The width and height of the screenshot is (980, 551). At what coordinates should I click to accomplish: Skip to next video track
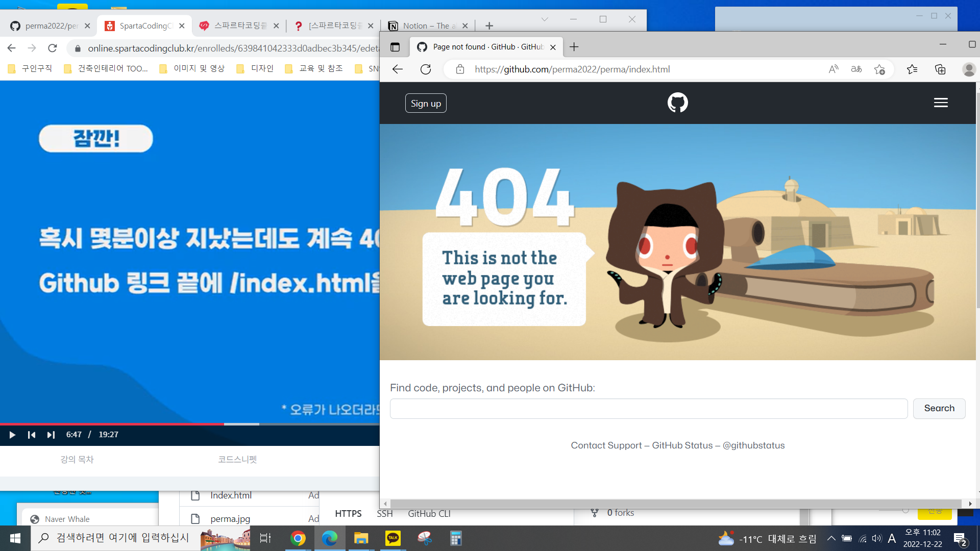pos(51,435)
